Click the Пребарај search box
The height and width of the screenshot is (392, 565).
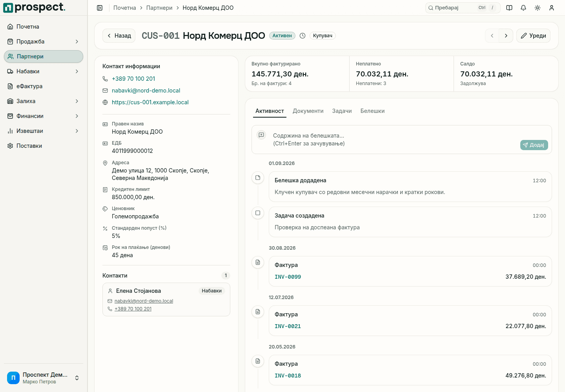[x=463, y=8]
